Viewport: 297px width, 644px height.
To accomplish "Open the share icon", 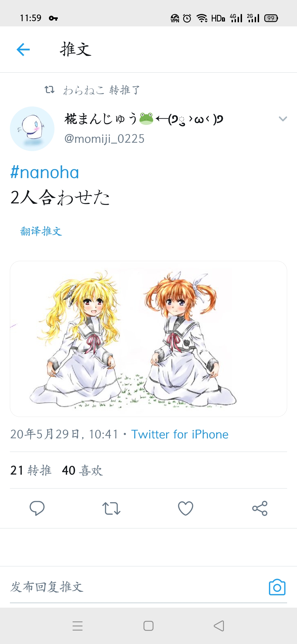I will coord(260,508).
